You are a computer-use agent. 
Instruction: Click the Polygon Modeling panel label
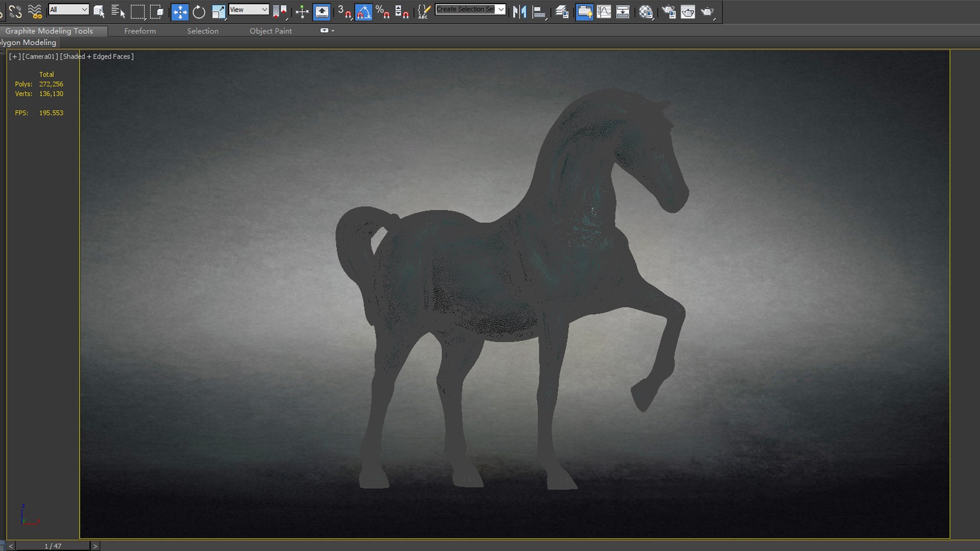29,43
